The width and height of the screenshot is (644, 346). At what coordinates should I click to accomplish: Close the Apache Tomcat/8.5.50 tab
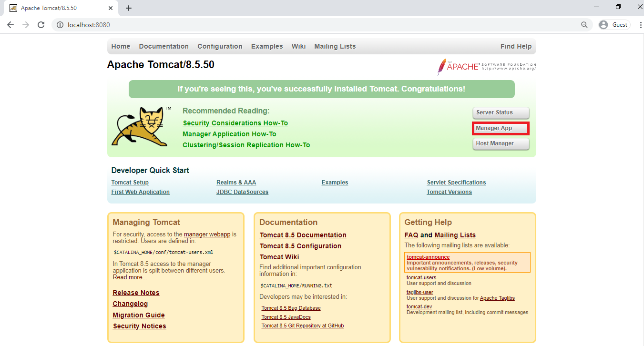(x=111, y=8)
